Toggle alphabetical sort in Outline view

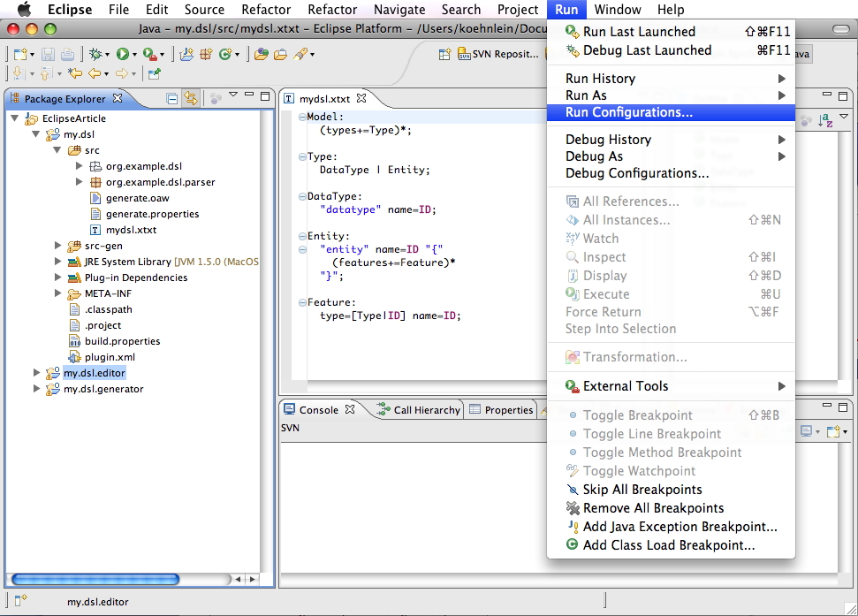click(x=825, y=120)
